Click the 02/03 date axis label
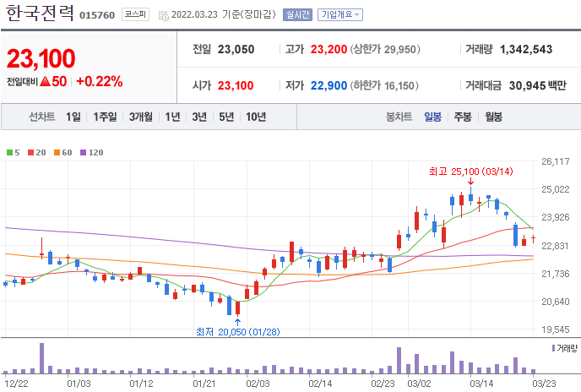Image resolution: width=581 pixels, height=392 pixels. (x=258, y=384)
